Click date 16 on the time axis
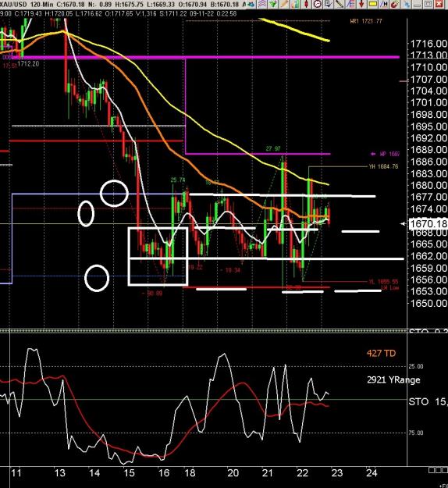 [x=164, y=473]
